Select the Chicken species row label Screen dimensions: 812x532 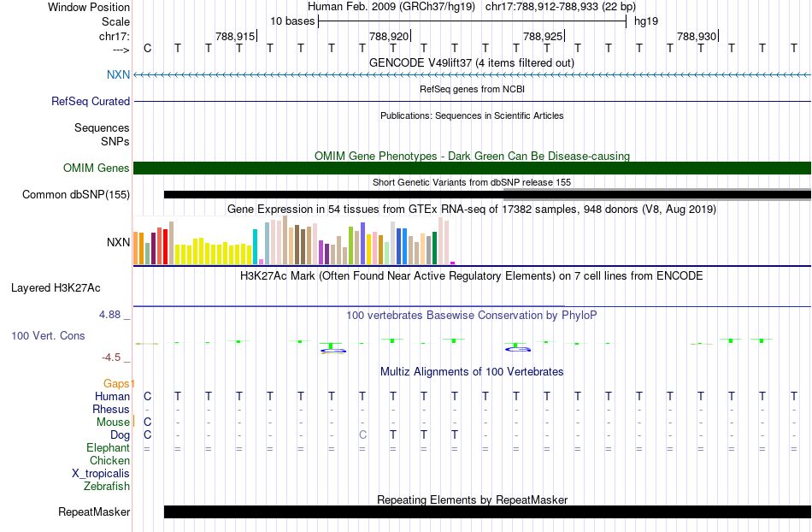(109, 460)
